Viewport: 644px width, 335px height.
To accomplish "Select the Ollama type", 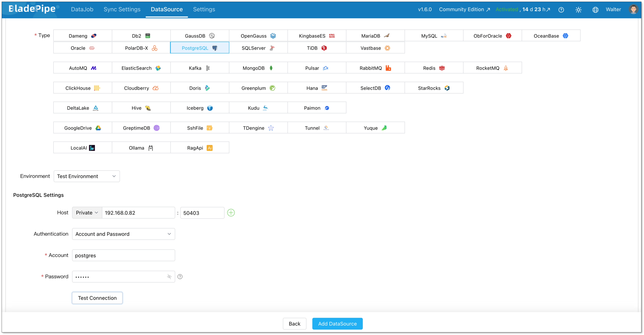I will pos(141,148).
